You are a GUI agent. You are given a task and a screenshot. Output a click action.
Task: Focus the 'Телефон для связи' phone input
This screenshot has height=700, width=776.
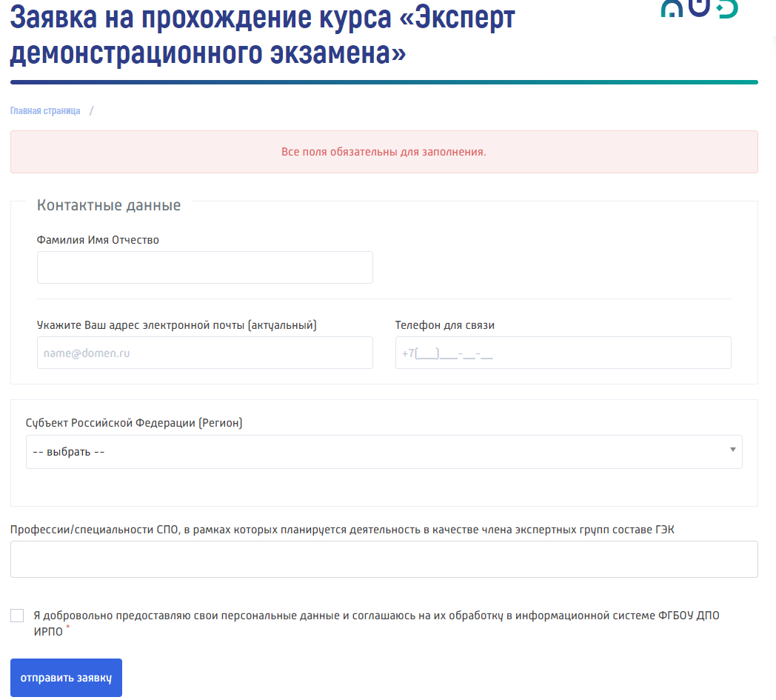pos(563,353)
